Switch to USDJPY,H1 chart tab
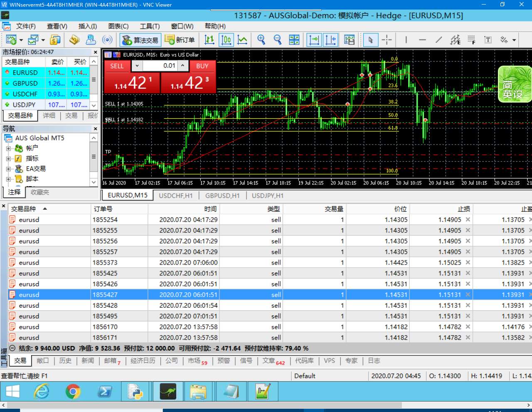The height and width of the screenshot is (412, 532). pyautogui.click(x=268, y=196)
